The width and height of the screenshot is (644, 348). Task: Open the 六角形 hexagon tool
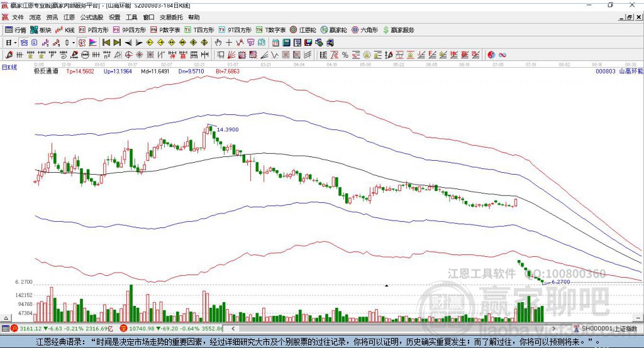click(x=365, y=30)
